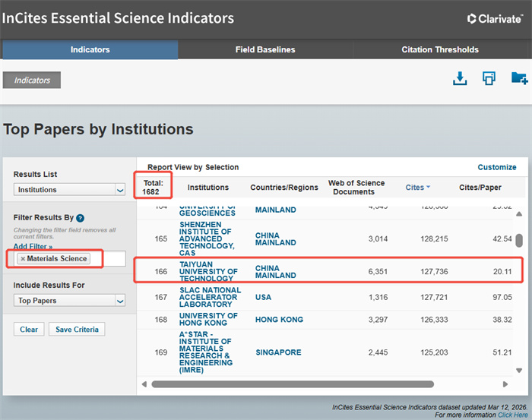Click the Clarivate logo
The height and width of the screenshot is (420, 532).
[x=494, y=19]
